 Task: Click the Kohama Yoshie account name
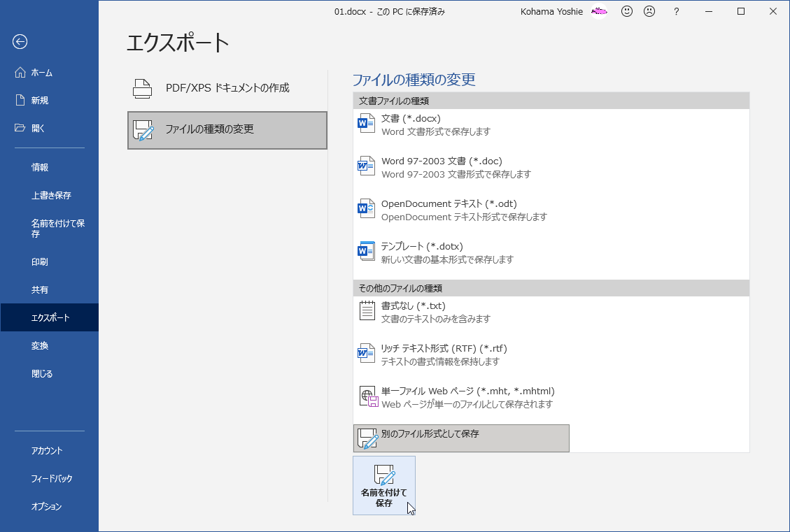[551, 12]
